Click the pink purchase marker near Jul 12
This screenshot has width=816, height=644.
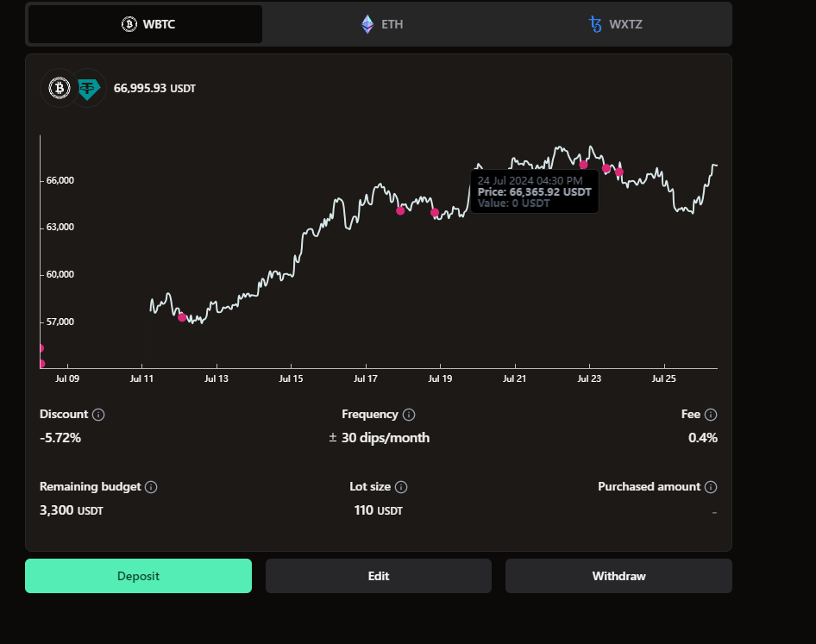[182, 317]
